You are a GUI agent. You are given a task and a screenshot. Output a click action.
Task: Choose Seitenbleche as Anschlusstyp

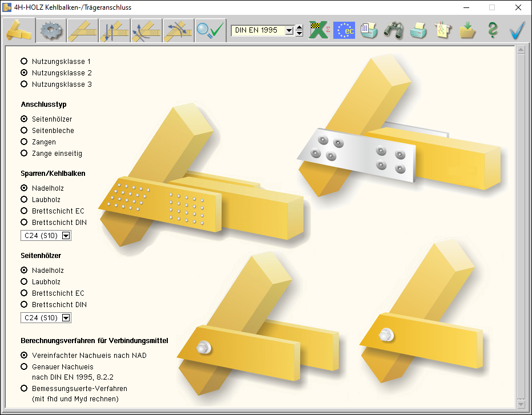coord(24,130)
